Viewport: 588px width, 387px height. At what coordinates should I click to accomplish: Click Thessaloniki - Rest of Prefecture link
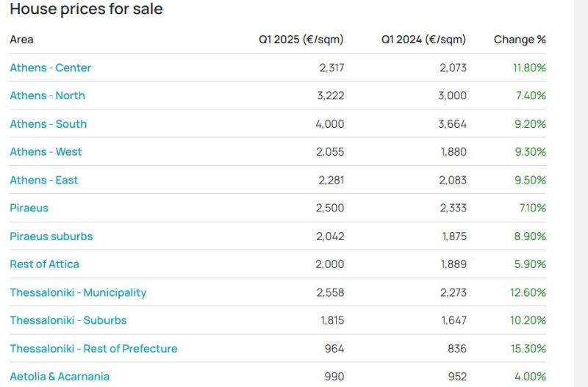pos(93,349)
